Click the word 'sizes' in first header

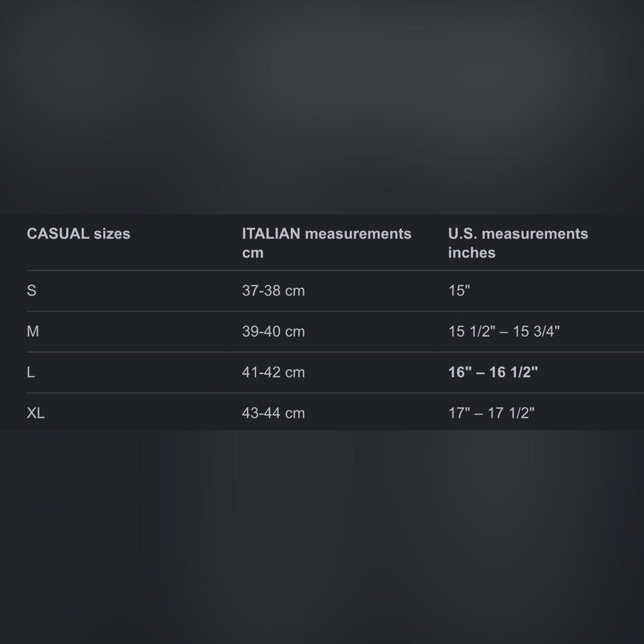point(112,234)
